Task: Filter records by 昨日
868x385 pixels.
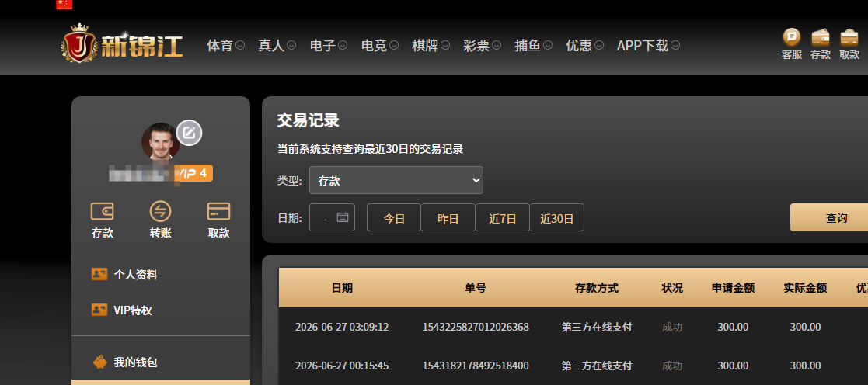Action: tap(448, 217)
